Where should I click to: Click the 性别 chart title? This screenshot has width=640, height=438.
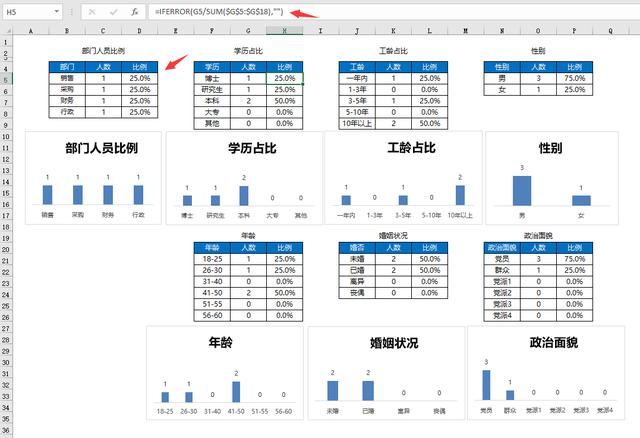tap(550, 148)
